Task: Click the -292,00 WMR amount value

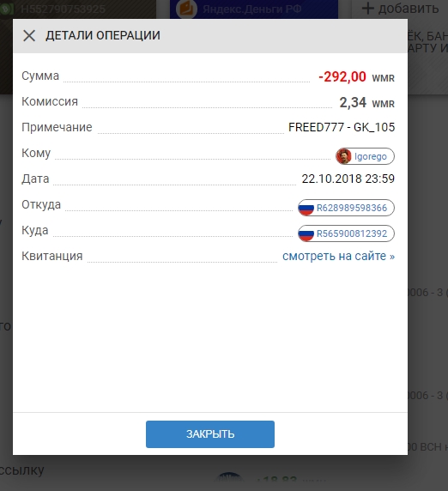Action: pos(356,76)
